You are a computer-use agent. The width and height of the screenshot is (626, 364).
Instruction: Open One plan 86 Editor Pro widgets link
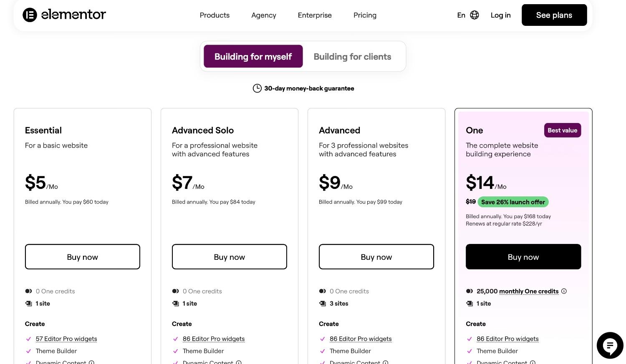coord(507,339)
